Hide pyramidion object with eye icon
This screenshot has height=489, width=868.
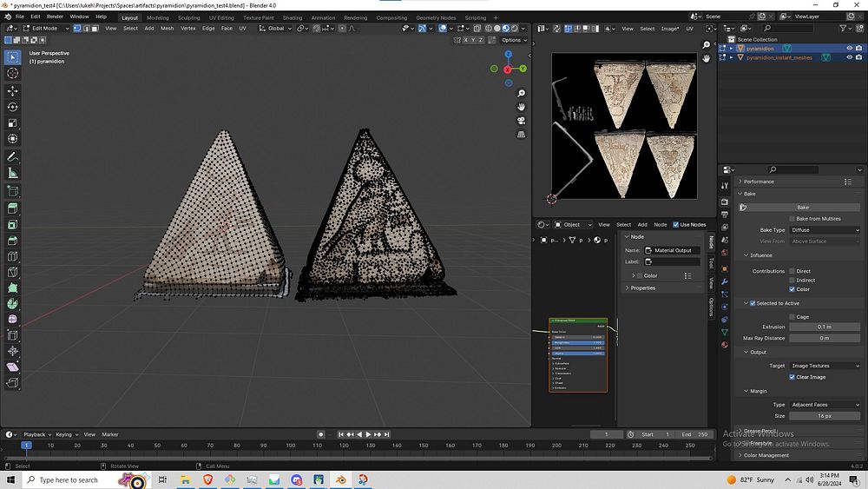[x=849, y=49]
